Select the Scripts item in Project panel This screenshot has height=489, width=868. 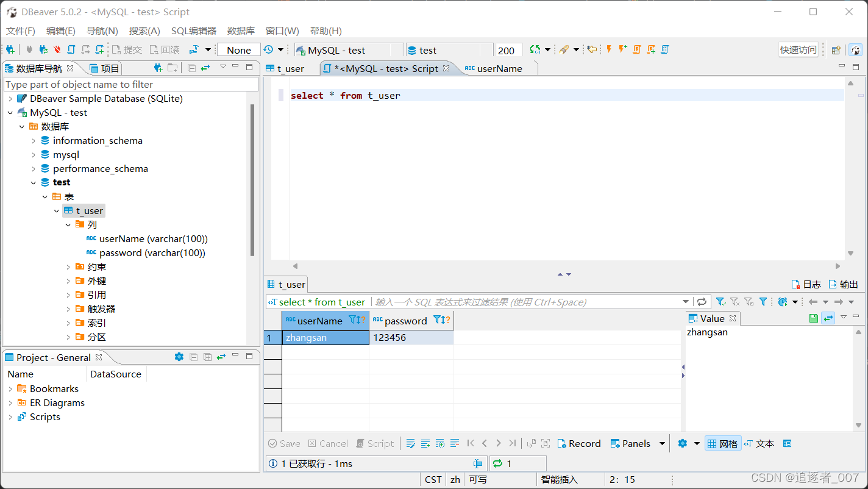(x=38, y=416)
